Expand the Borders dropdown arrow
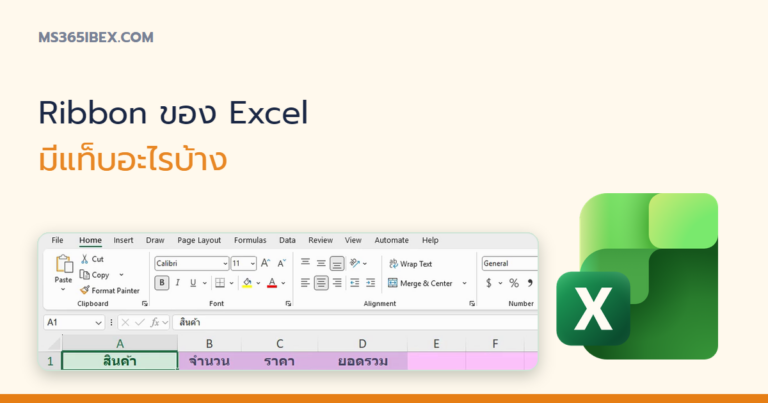Image resolution: width=768 pixels, height=403 pixels. [x=232, y=283]
